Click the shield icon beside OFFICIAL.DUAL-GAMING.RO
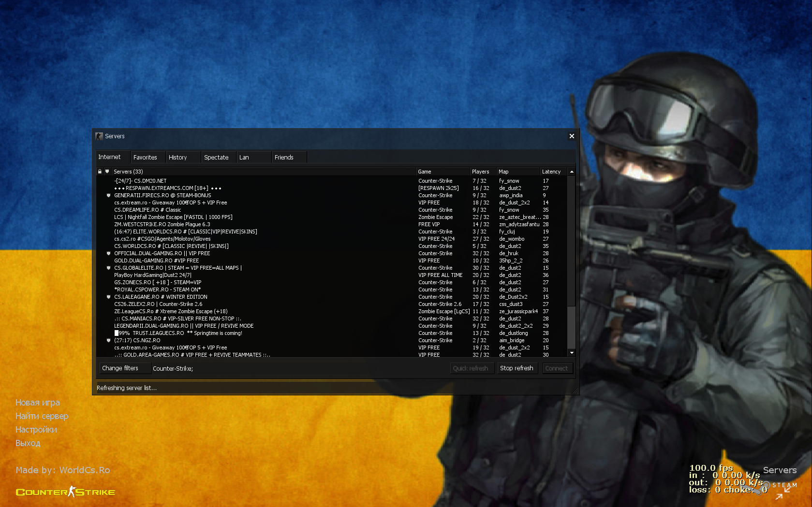 [x=108, y=254]
